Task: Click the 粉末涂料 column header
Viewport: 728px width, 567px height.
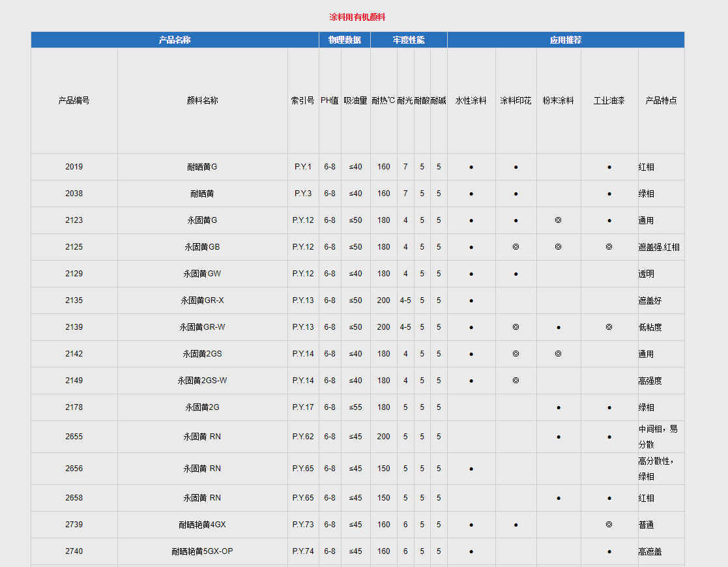Action: coord(558,100)
